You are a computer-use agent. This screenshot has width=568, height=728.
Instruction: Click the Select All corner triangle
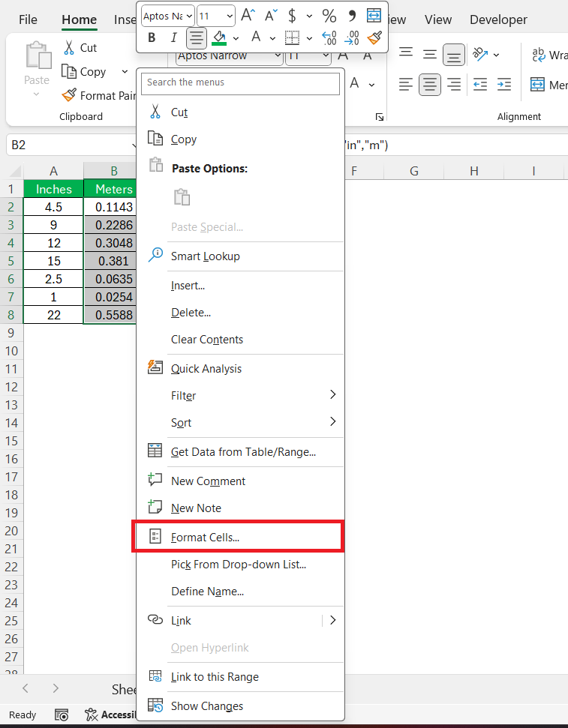pos(15,171)
